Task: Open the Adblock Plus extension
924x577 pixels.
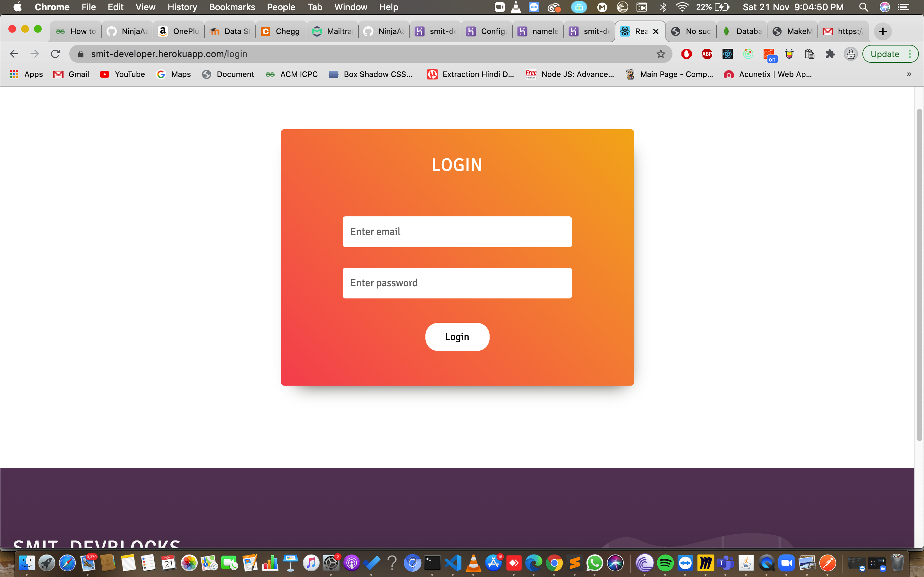Action: coord(707,54)
